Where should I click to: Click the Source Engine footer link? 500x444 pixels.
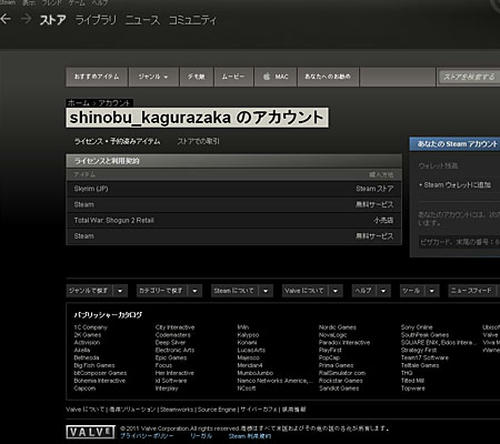pyautogui.click(x=217, y=409)
